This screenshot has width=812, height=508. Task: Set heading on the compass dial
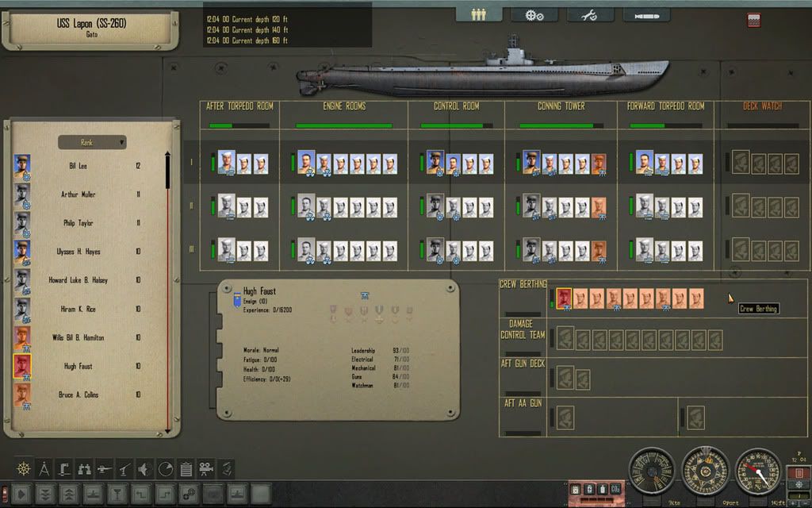coord(705,471)
